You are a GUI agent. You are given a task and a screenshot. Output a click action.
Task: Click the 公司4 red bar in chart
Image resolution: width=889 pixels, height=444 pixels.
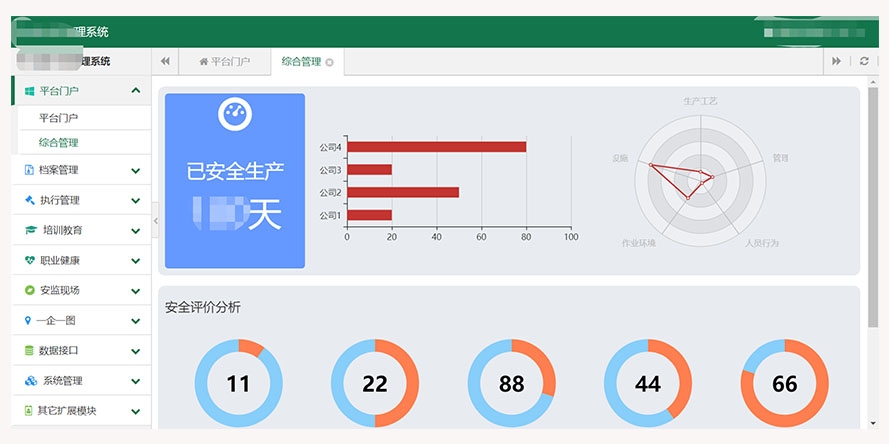436,147
